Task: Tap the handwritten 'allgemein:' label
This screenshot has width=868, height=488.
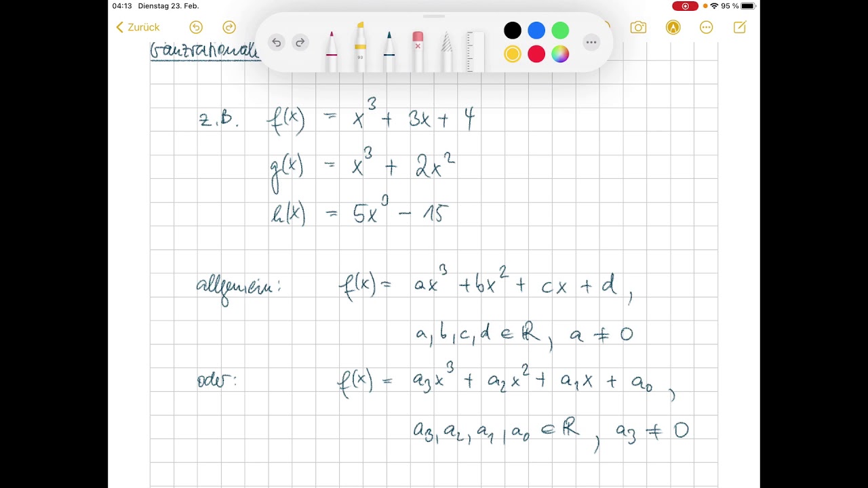Action: click(x=238, y=288)
